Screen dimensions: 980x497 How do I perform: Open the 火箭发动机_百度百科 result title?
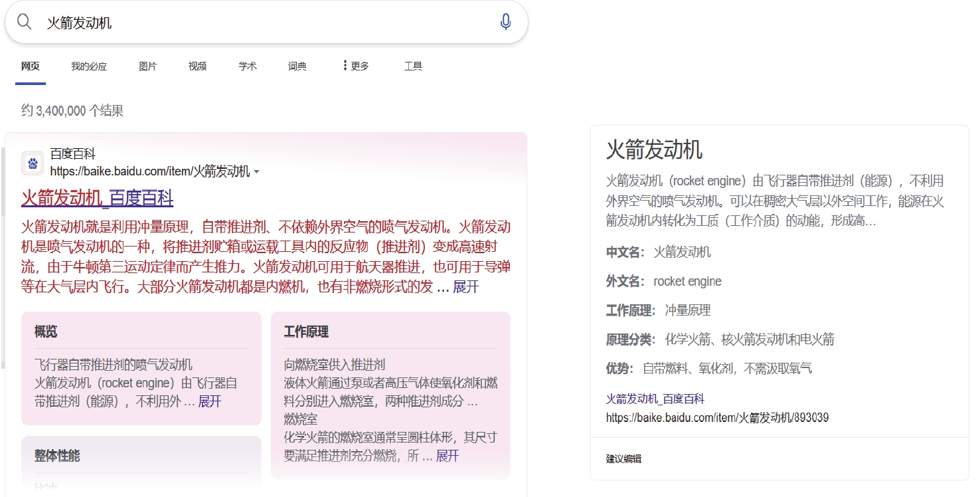tap(97, 198)
